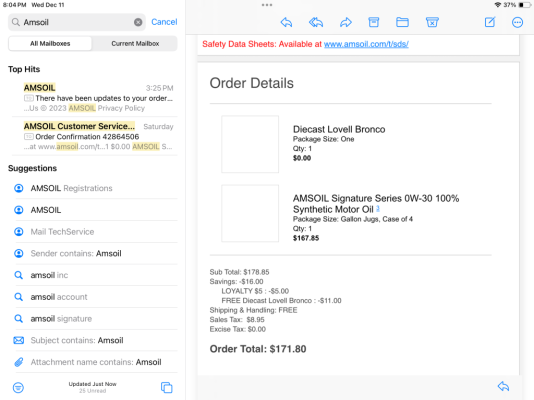Viewport: 534px width, 400px height.
Task: Tap the Forward arrow icon
Action: [x=346, y=22]
